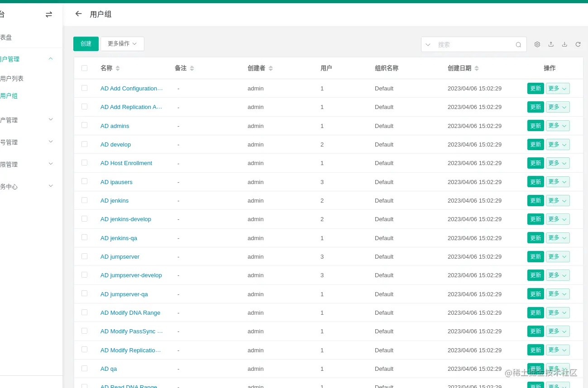Open the AD ipausers group link
This screenshot has width=588, height=388.
(116, 182)
